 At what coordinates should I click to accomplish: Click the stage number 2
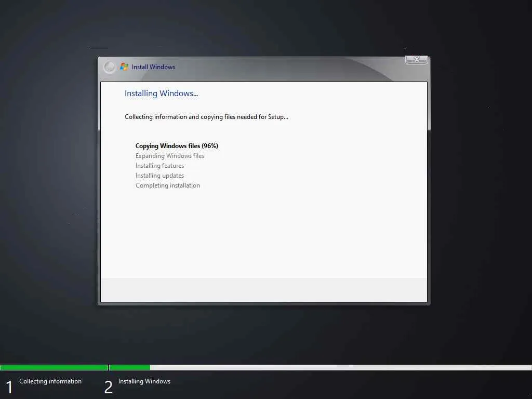pyautogui.click(x=108, y=387)
